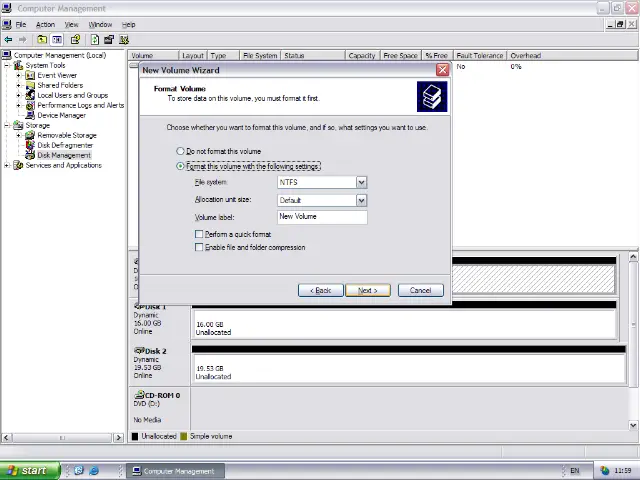Enable file and folder compression checkbox
The image size is (640, 480).
199,247
